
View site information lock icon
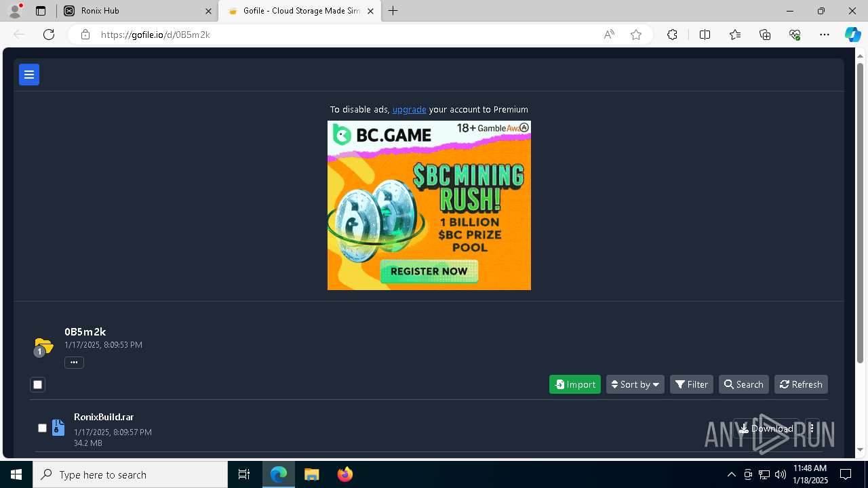[x=85, y=35]
